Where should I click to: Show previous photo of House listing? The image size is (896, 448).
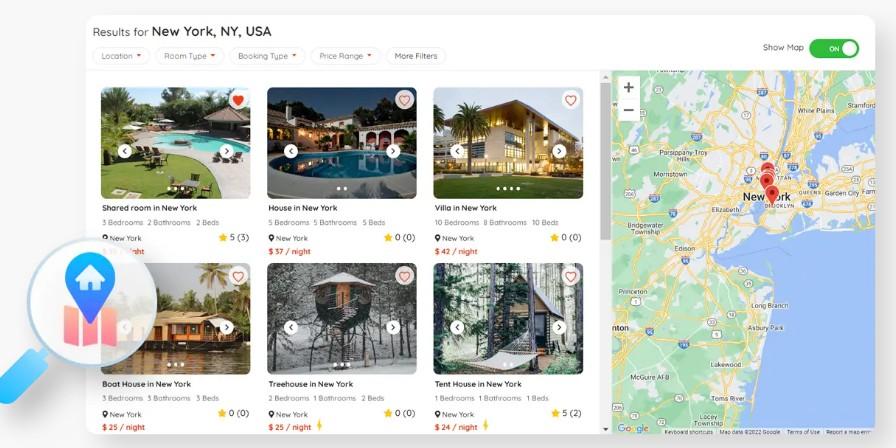pos(291,151)
